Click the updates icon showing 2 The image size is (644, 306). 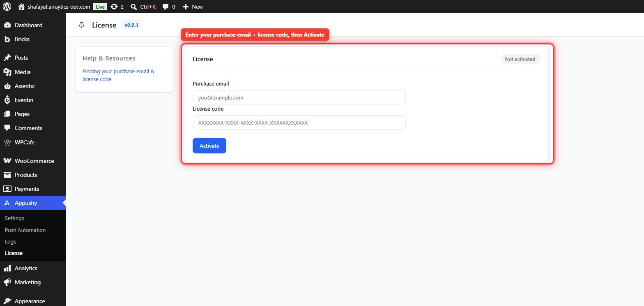pyautogui.click(x=114, y=7)
